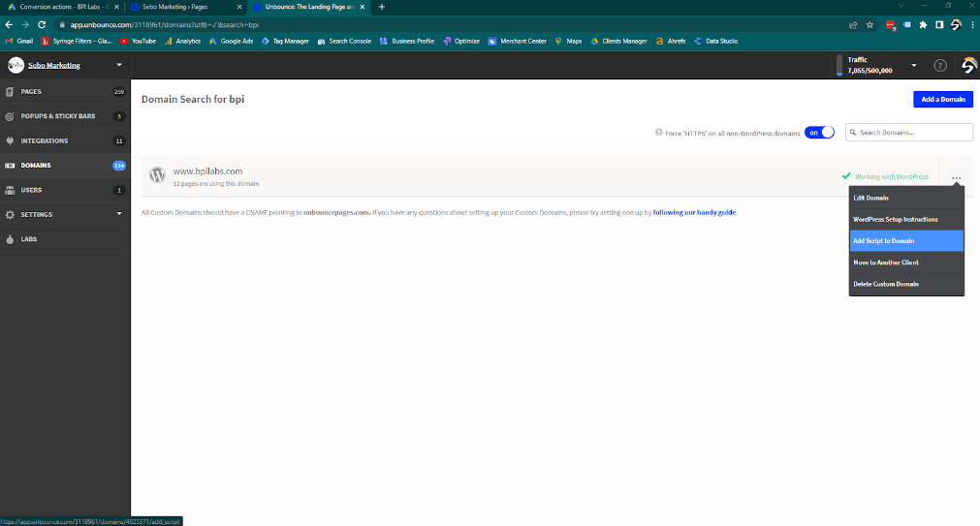Click the help question mark icon
The height and width of the screenshot is (526, 980).
(940, 66)
